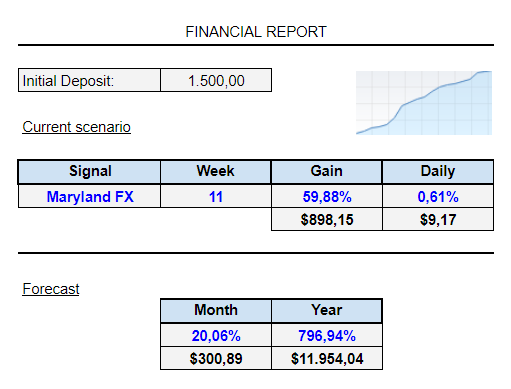
Task: Select the $11.954,04 yearly amount cell
Action: click(327, 358)
